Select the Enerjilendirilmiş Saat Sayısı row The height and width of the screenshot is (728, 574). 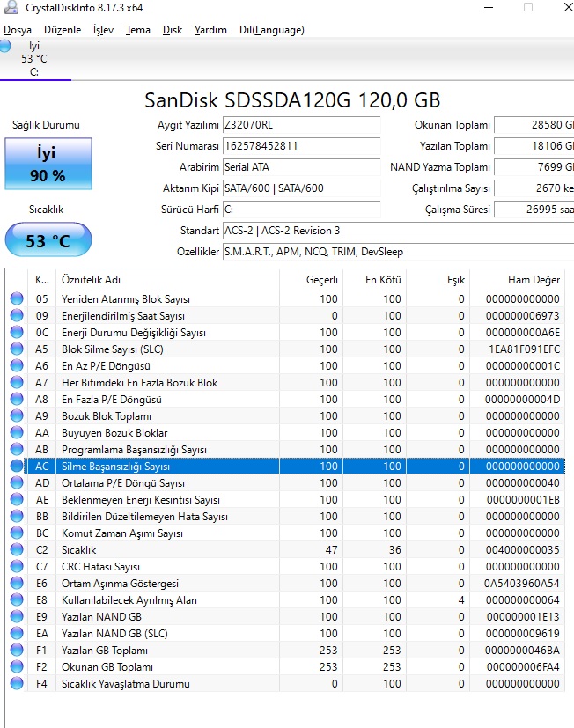point(285,315)
